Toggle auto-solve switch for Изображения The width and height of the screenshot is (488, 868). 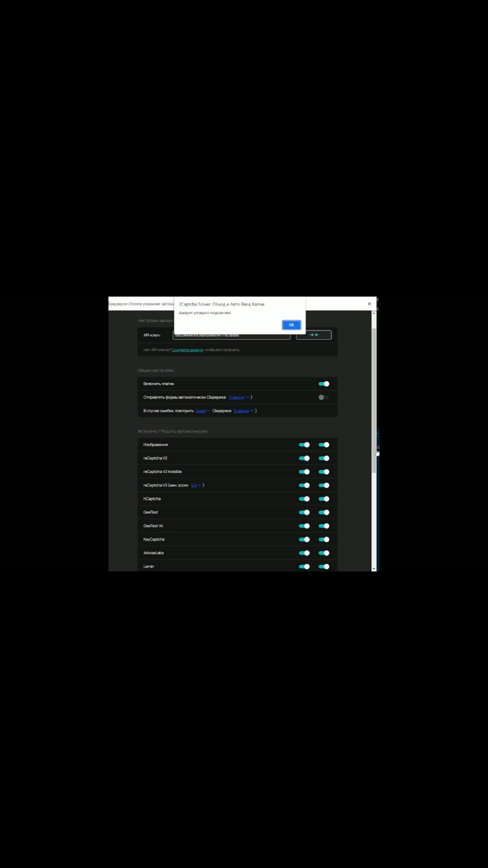[x=324, y=445]
